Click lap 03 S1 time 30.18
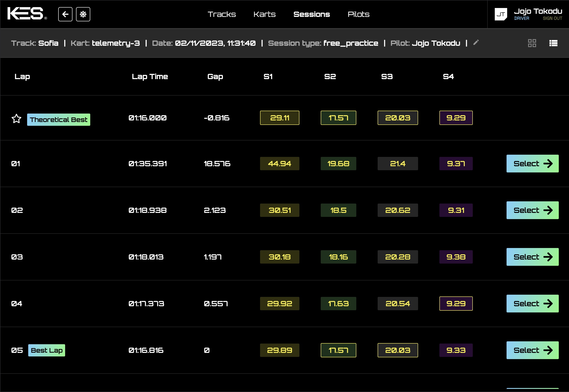The width and height of the screenshot is (569, 392). (x=280, y=257)
